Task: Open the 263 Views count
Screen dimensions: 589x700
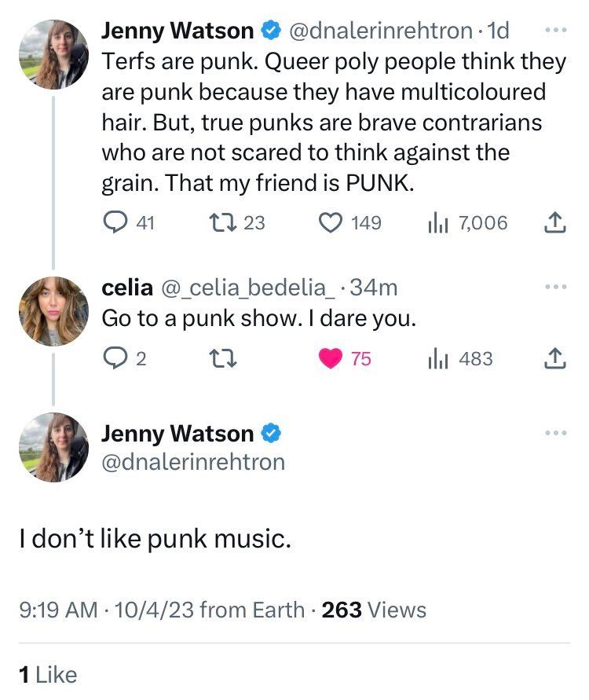Action: [374, 610]
